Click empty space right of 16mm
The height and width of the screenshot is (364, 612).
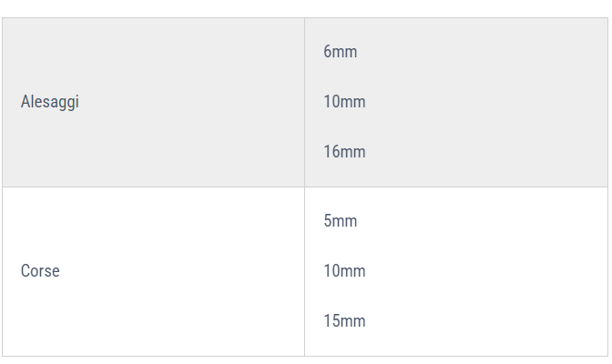click(x=484, y=152)
